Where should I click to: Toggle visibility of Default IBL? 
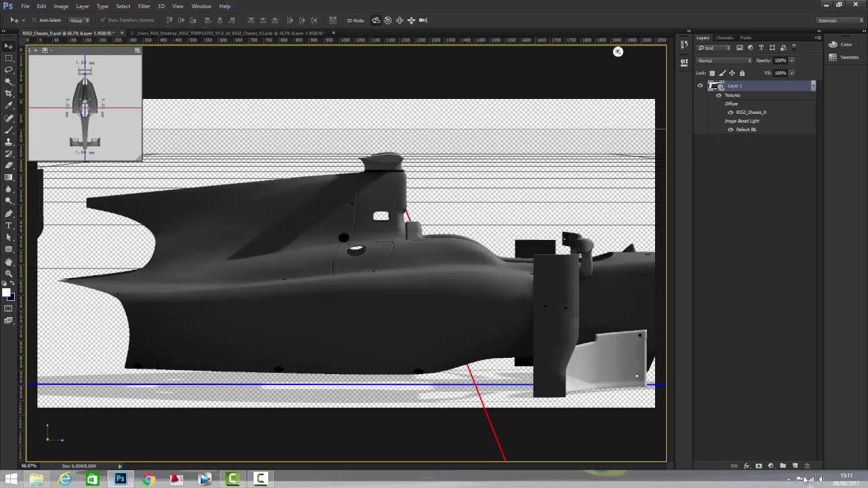coord(730,129)
